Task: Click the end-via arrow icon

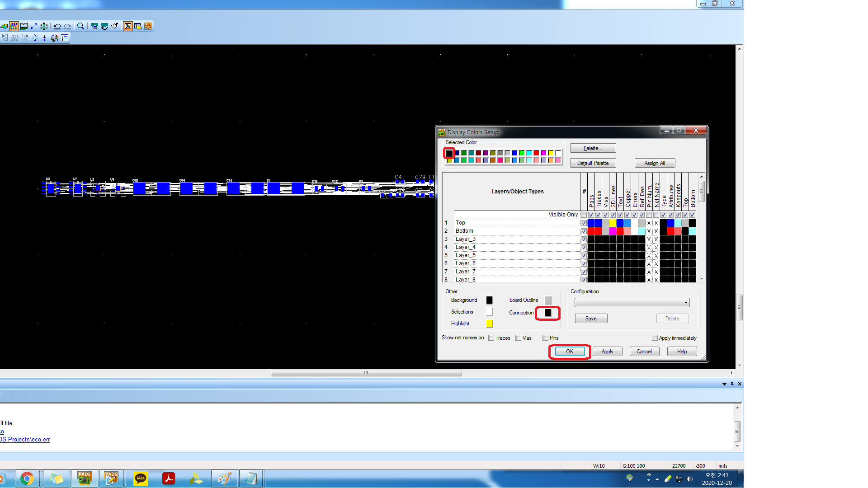Action: [x=45, y=38]
